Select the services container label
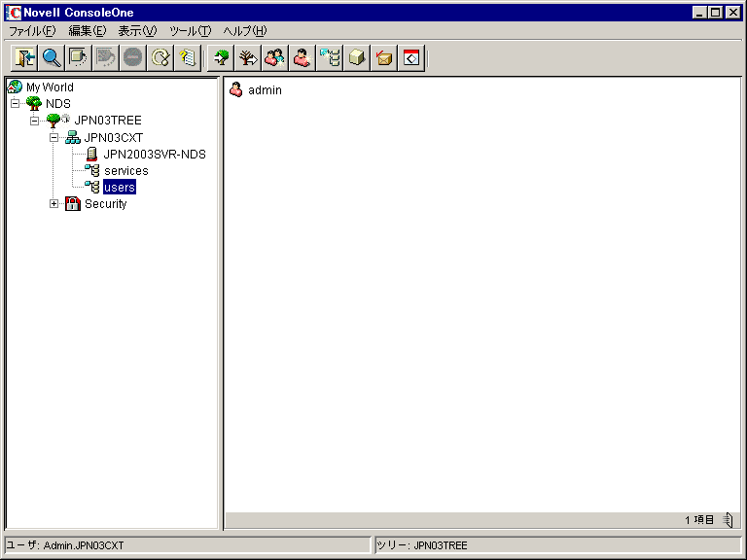The height and width of the screenshot is (560, 747). (126, 171)
